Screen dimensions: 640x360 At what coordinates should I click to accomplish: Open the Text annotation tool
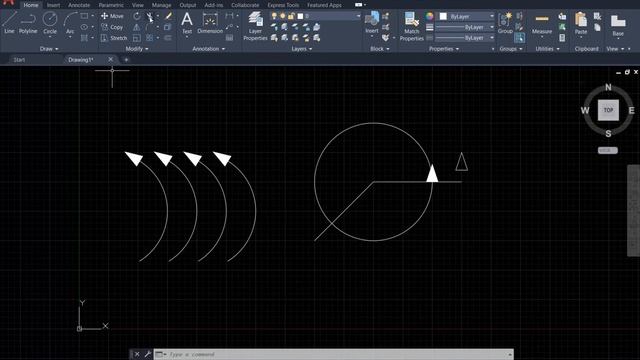coord(187,23)
